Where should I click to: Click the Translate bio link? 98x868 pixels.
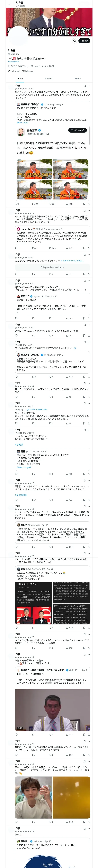click(x=14, y=62)
